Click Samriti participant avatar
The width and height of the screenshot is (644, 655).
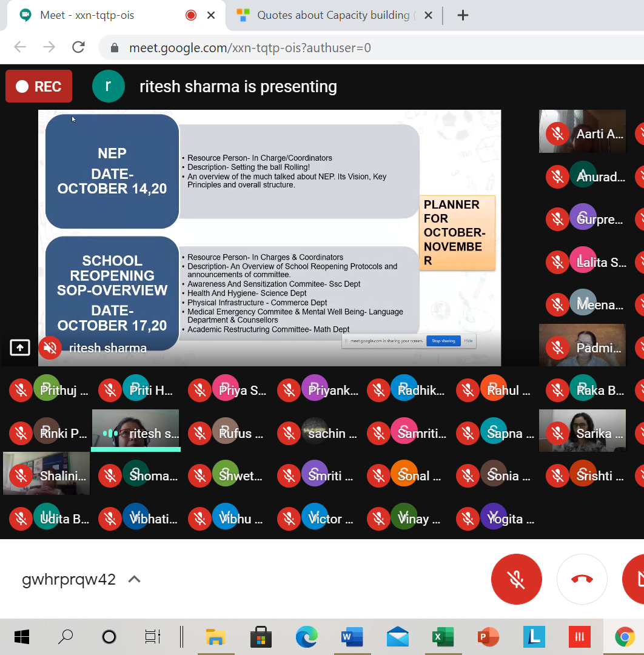pyautogui.click(x=404, y=431)
